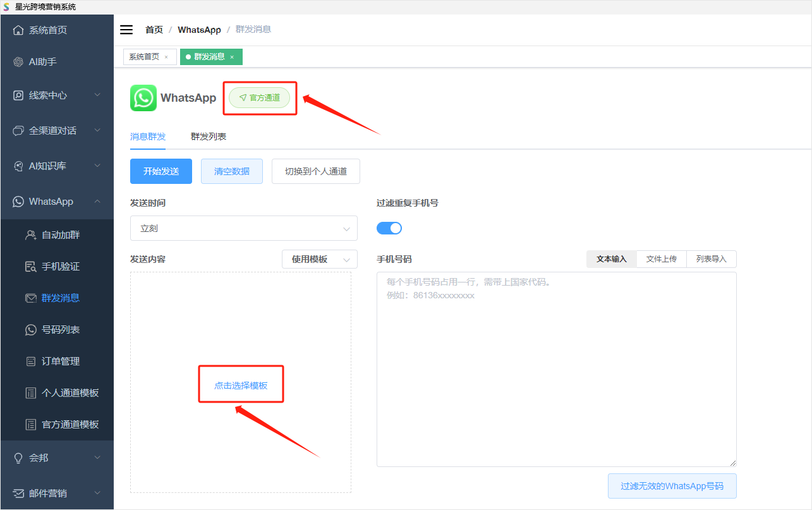This screenshot has height=510, width=812.
Task: Open the 发送时间 dropdown showing 立刻
Action: coord(244,228)
